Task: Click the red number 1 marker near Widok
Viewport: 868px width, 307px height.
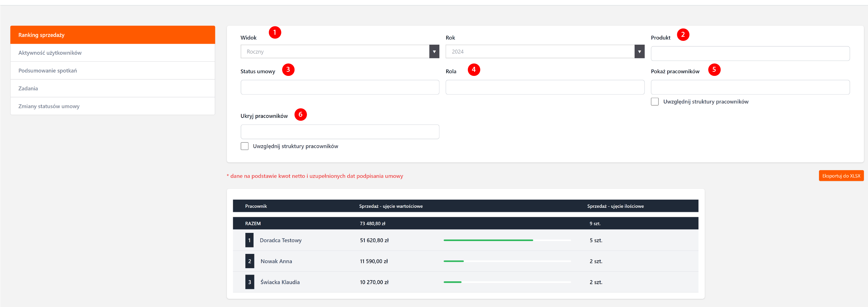Action: 275,32
